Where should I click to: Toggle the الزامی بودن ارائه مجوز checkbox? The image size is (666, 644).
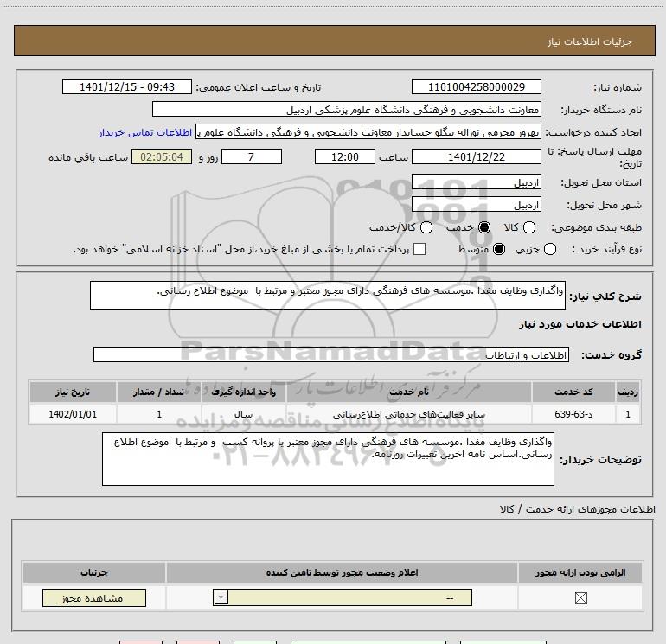click(x=580, y=598)
